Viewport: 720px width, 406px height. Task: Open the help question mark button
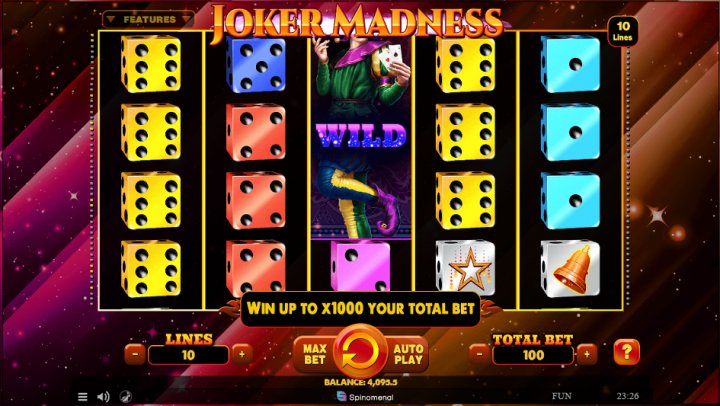coord(626,352)
